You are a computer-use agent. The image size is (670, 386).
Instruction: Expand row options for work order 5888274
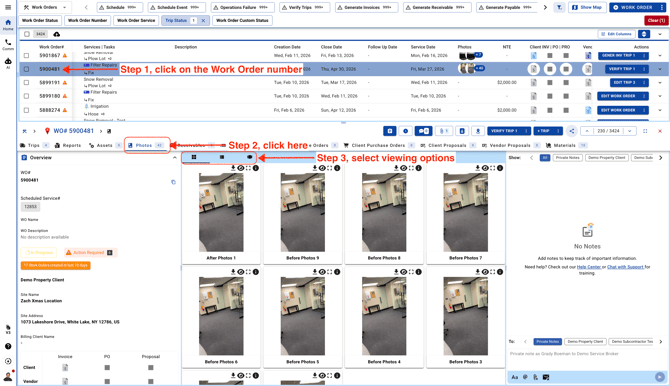[x=660, y=110]
